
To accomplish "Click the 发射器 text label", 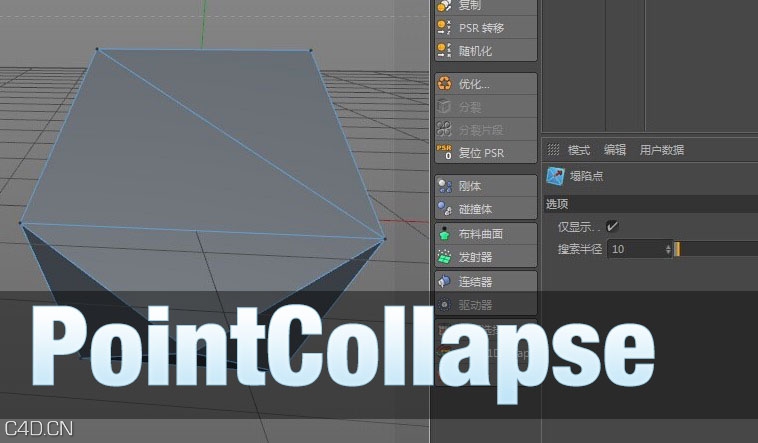I will (475, 257).
